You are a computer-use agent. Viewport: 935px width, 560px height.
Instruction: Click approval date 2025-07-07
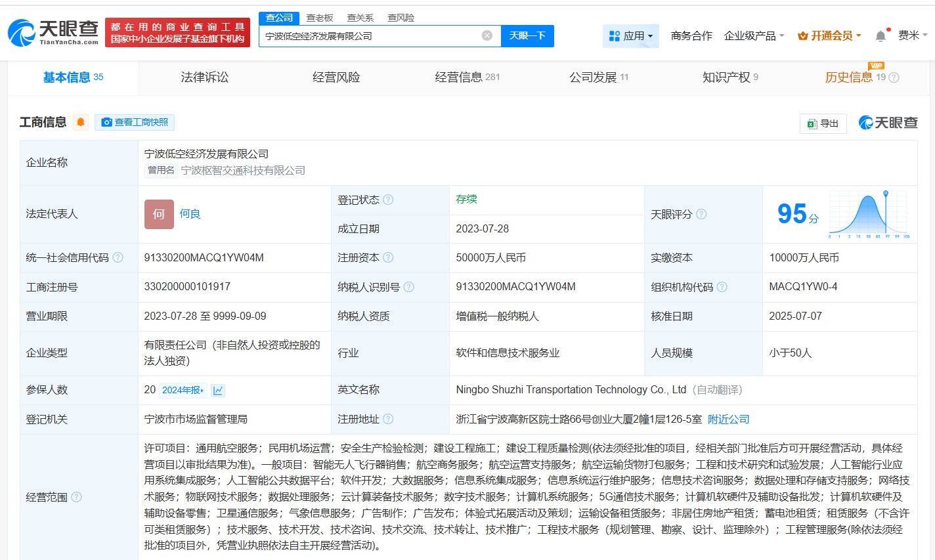pyautogui.click(x=795, y=316)
